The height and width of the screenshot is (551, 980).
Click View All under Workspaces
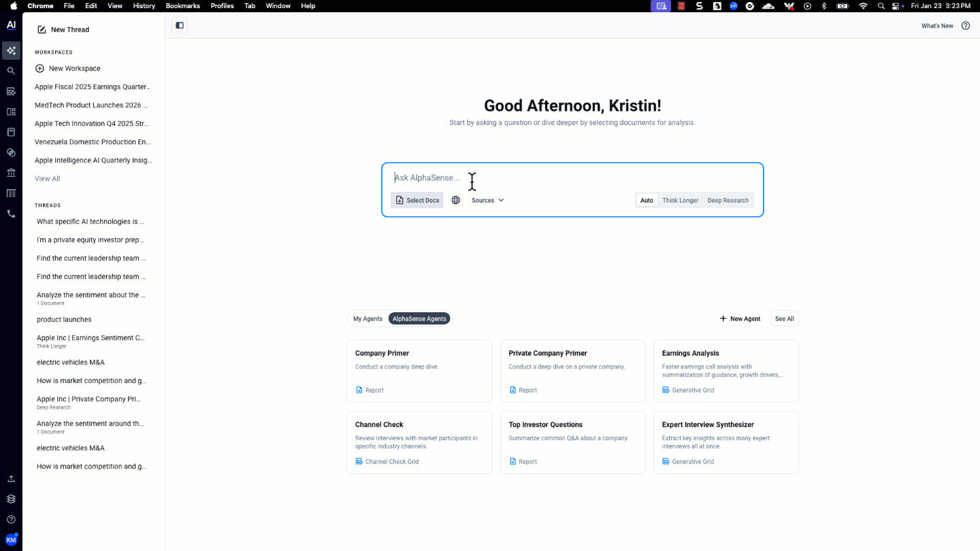tap(48, 179)
